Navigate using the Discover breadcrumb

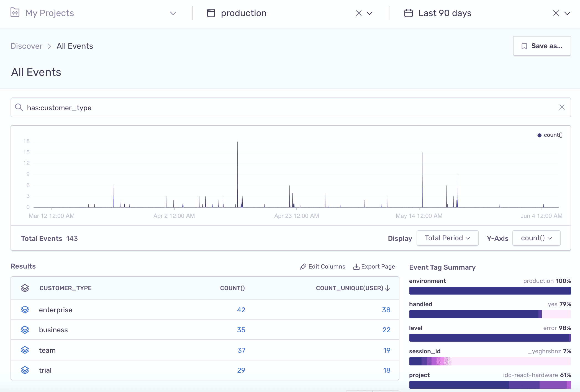pyautogui.click(x=26, y=46)
